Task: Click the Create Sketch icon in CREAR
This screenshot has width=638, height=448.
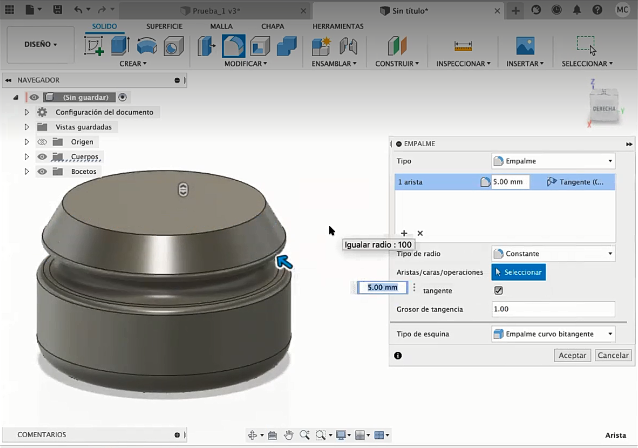Action: (x=96, y=46)
